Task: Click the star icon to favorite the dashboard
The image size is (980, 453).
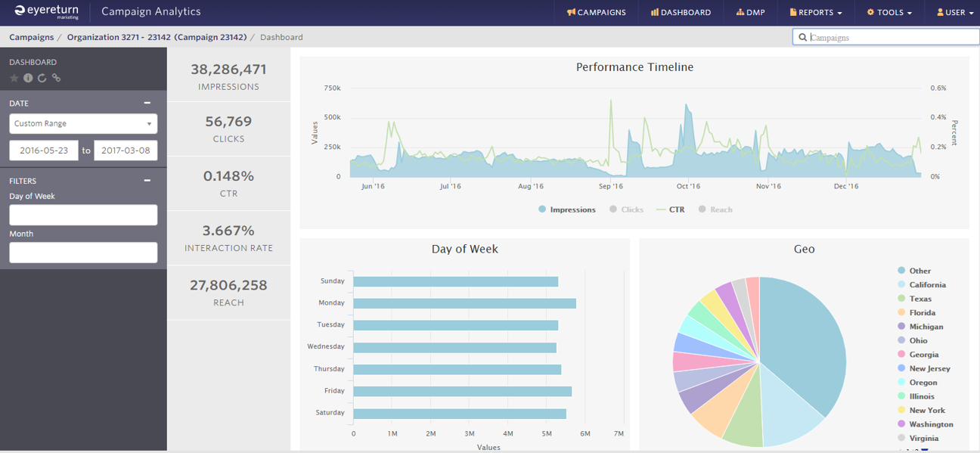Action: coord(14,77)
